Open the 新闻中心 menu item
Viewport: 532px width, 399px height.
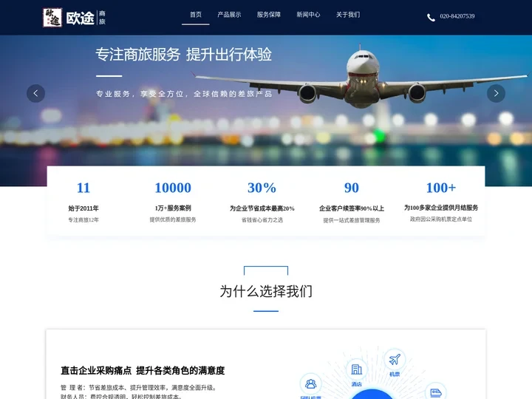click(308, 15)
